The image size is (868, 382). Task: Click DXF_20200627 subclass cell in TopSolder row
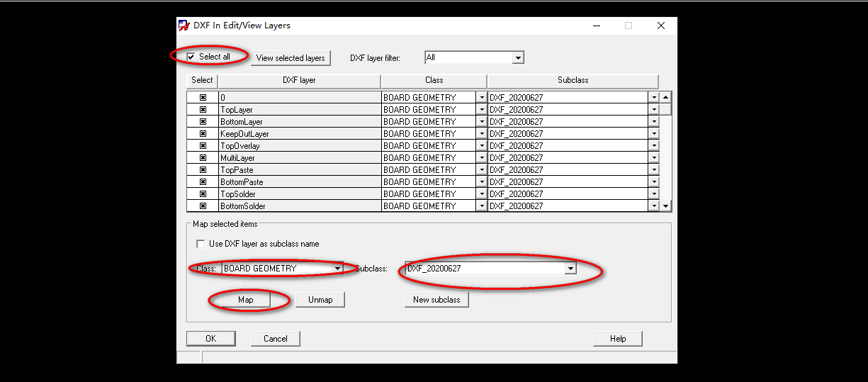click(x=568, y=194)
